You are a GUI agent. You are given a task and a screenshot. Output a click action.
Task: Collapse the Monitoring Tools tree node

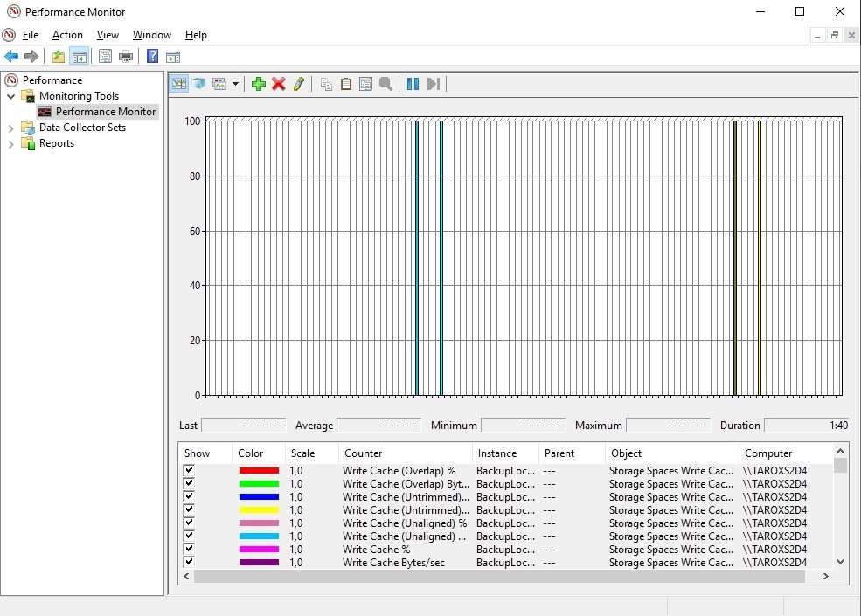[x=11, y=96]
